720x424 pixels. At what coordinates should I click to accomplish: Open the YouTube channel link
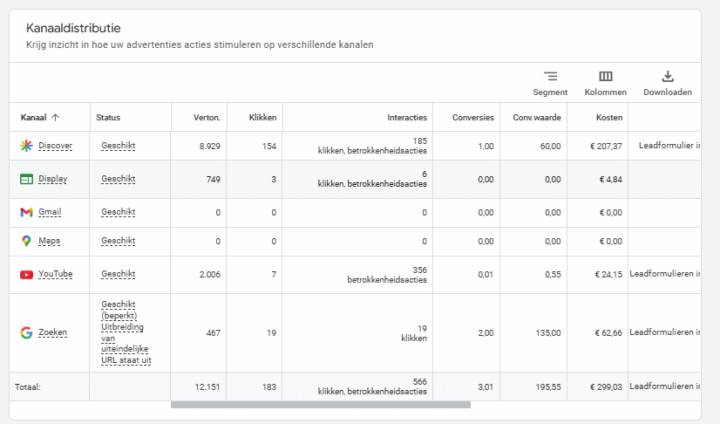coord(56,274)
